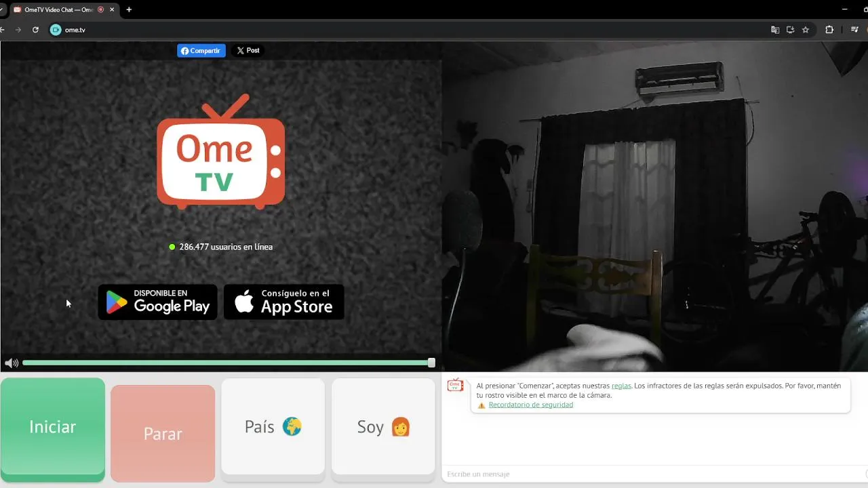Open the media controls icon
868x488 pixels.
pyautogui.click(x=854, y=30)
